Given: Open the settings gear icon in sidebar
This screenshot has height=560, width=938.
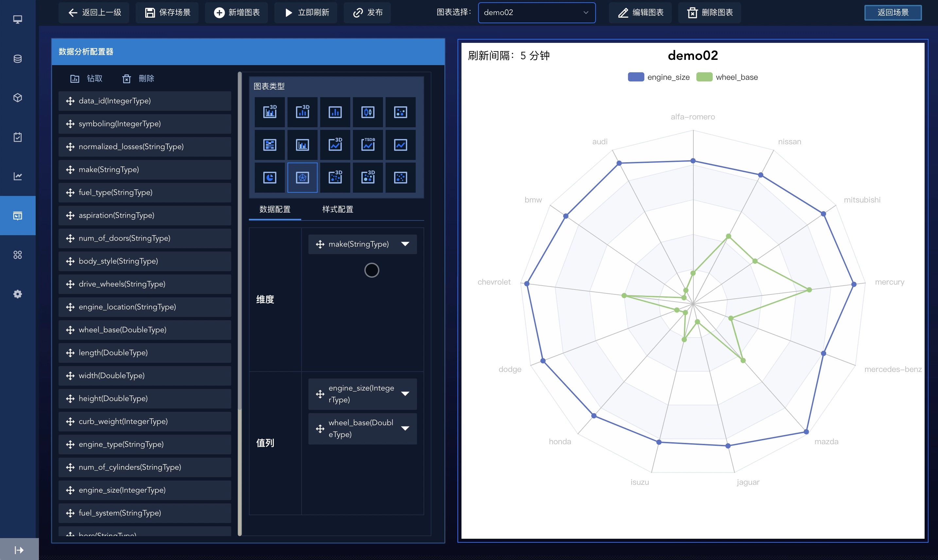Looking at the screenshot, I should (17, 294).
